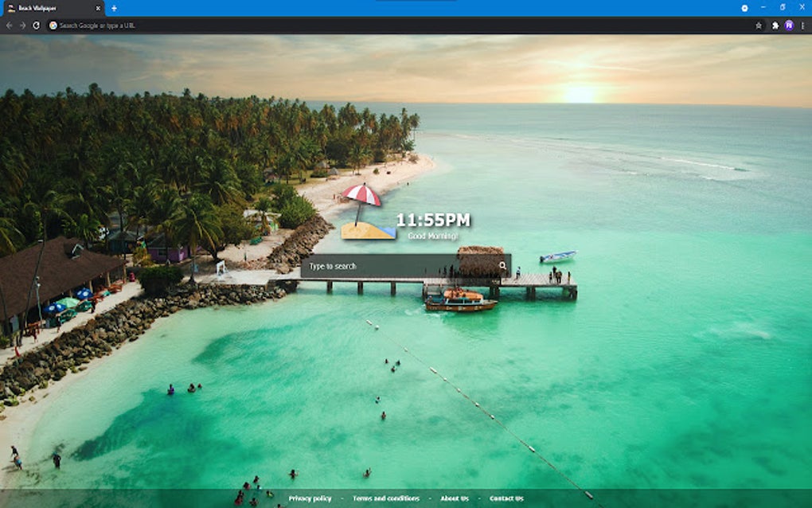
Task: Close the Beach Wallpaper tab
Action: (x=97, y=8)
